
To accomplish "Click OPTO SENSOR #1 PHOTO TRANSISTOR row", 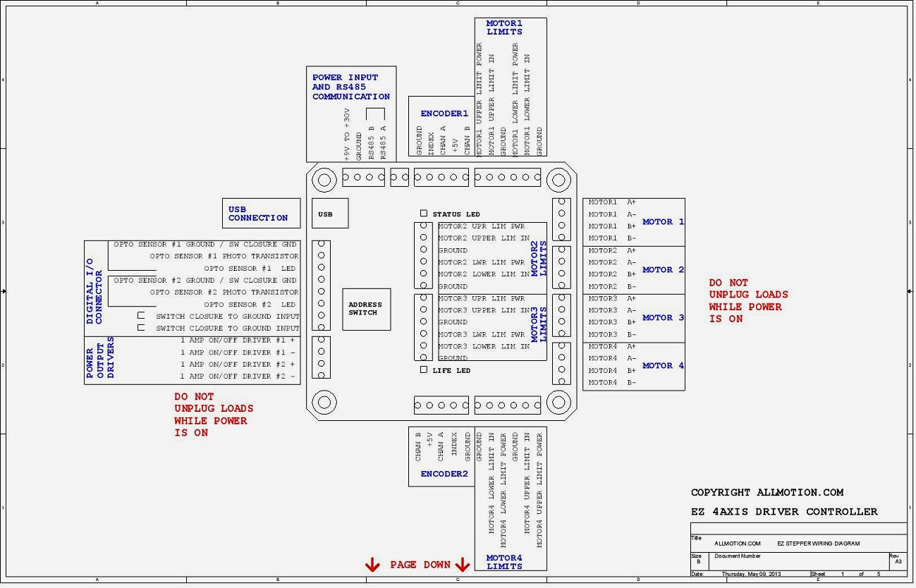I will click(224, 257).
